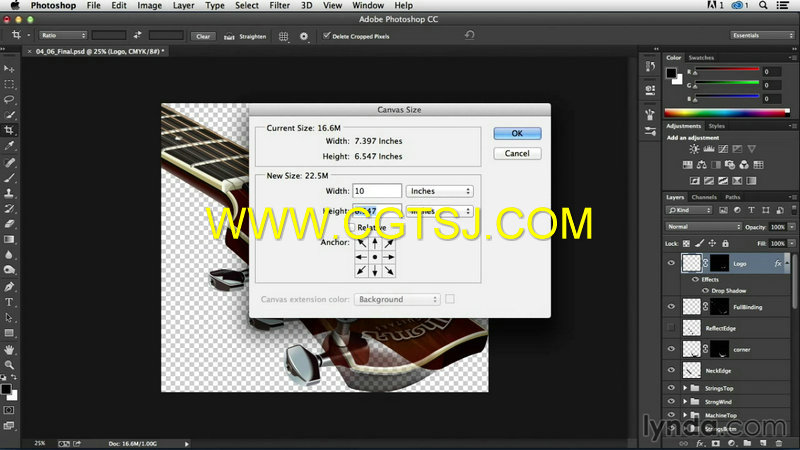The height and width of the screenshot is (450, 800).
Task: Select the Crop tool in the toolbox
Action: coord(9,130)
